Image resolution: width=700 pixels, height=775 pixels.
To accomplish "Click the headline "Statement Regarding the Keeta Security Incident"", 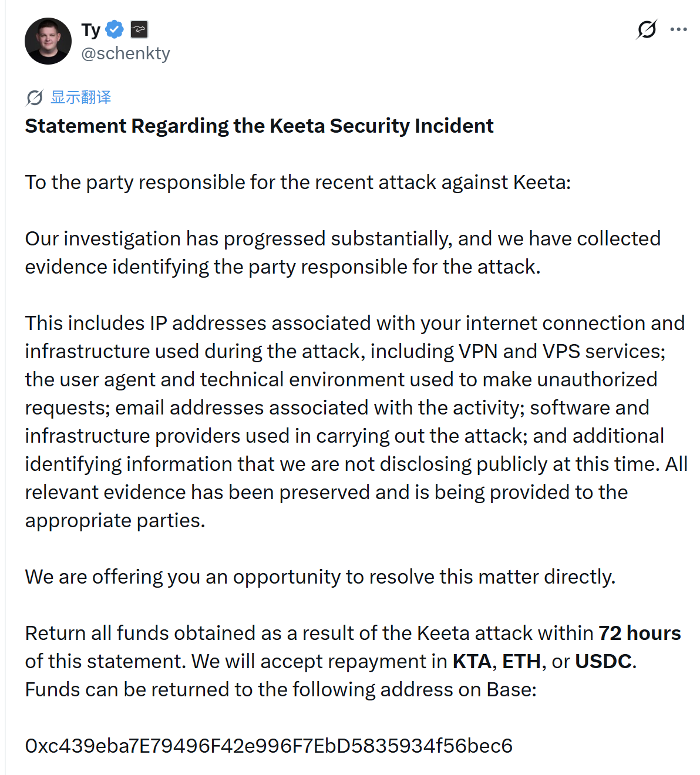I will tap(259, 126).
